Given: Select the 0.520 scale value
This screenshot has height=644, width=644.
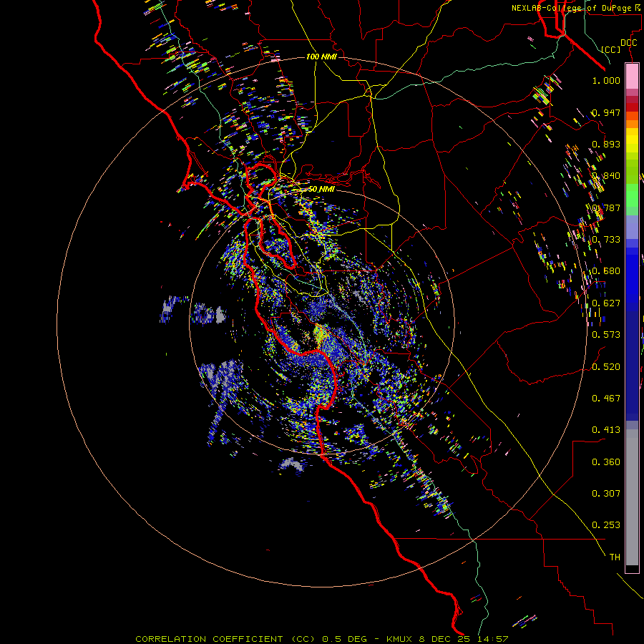Looking at the screenshot, I should pyautogui.click(x=606, y=367).
